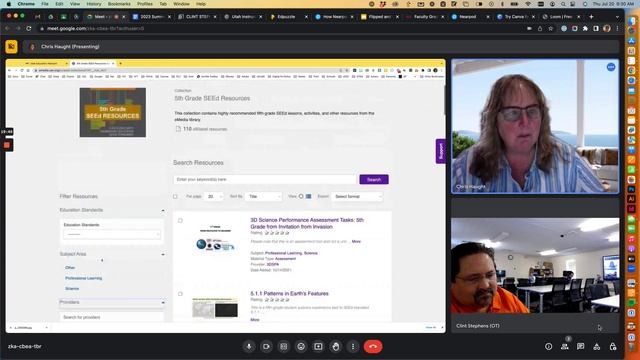
Task: Click the purple Search button
Action: tap(374, 180)
